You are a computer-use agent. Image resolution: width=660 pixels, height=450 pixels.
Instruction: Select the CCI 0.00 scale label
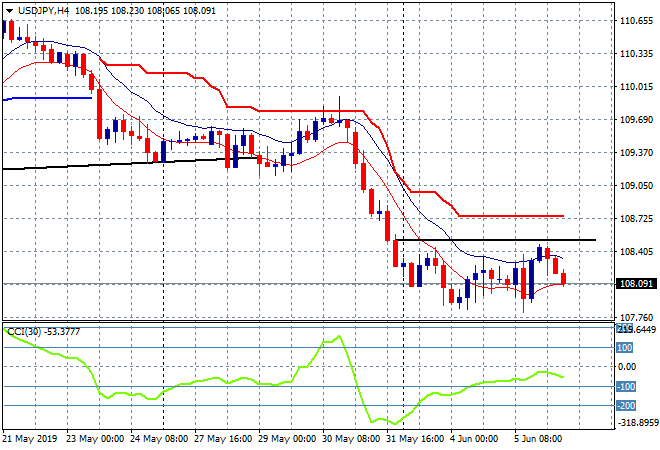[627, 367]
